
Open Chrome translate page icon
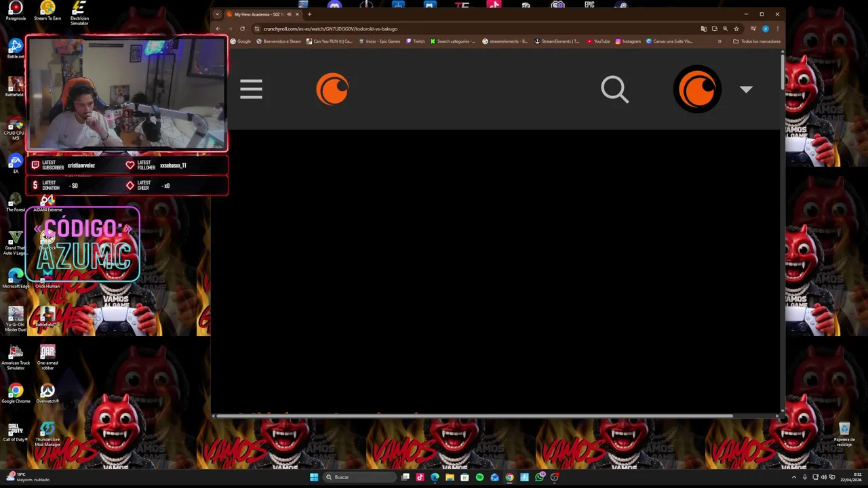703,28
